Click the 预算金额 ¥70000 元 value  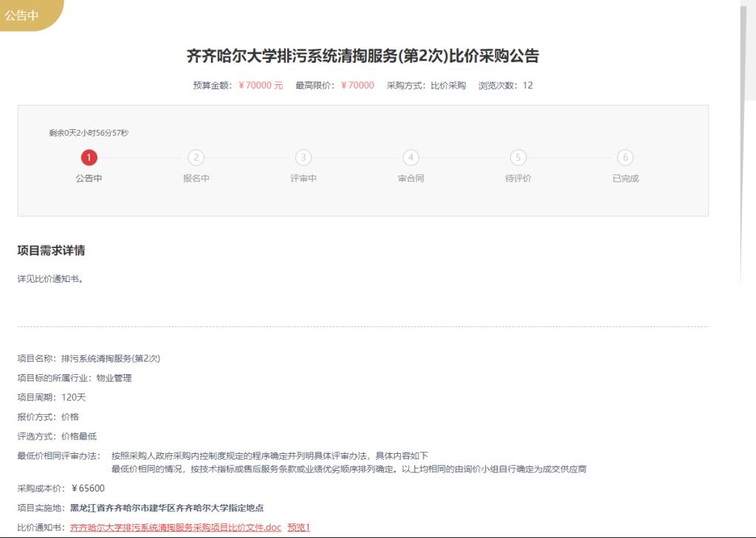(261, 86)
